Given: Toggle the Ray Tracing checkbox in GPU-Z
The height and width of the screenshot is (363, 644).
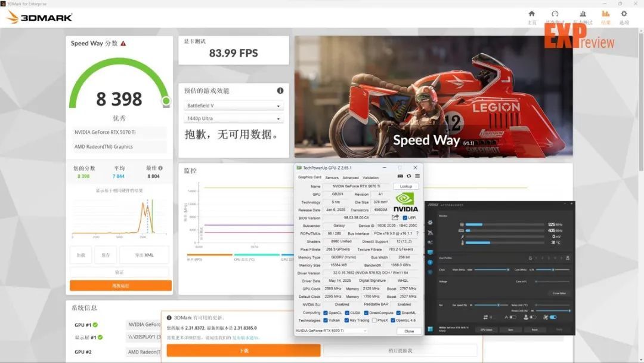Looking at the screenshot, I should pyautogui.click(x=346, y=320).
